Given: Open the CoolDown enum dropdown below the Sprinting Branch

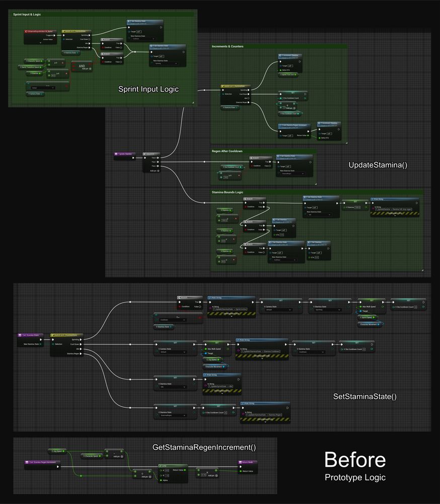Looking at the screenshot, I should tap(173, 320).
